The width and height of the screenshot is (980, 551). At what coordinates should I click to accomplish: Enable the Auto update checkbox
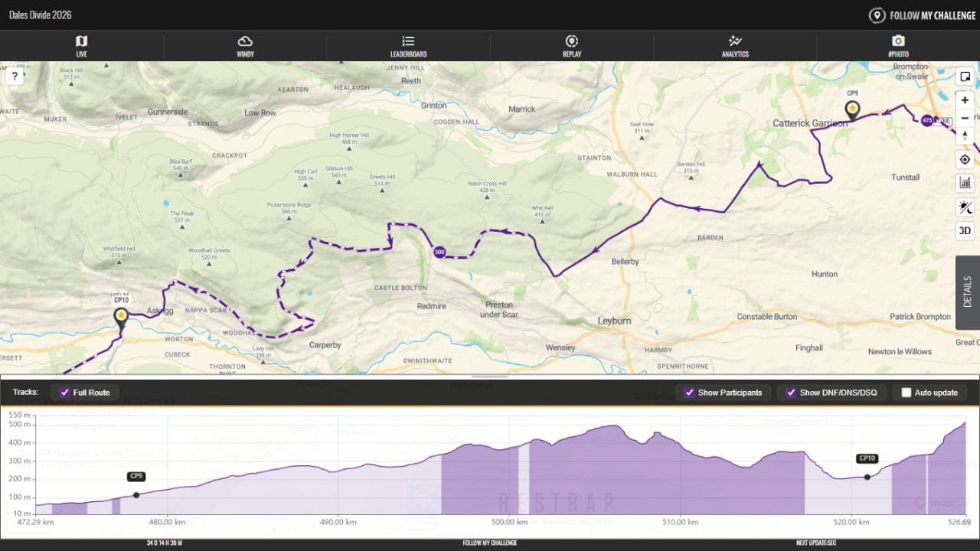tap(906, 393)
